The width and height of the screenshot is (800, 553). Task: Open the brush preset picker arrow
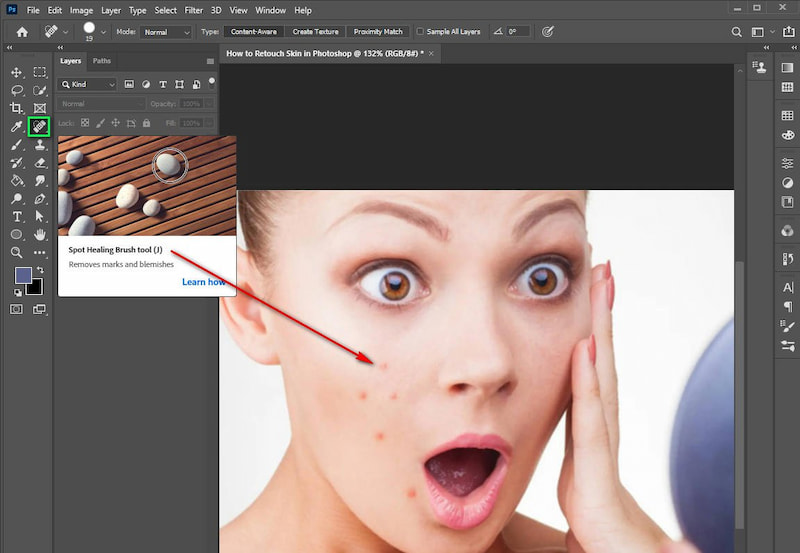click(x=103, y=32)
